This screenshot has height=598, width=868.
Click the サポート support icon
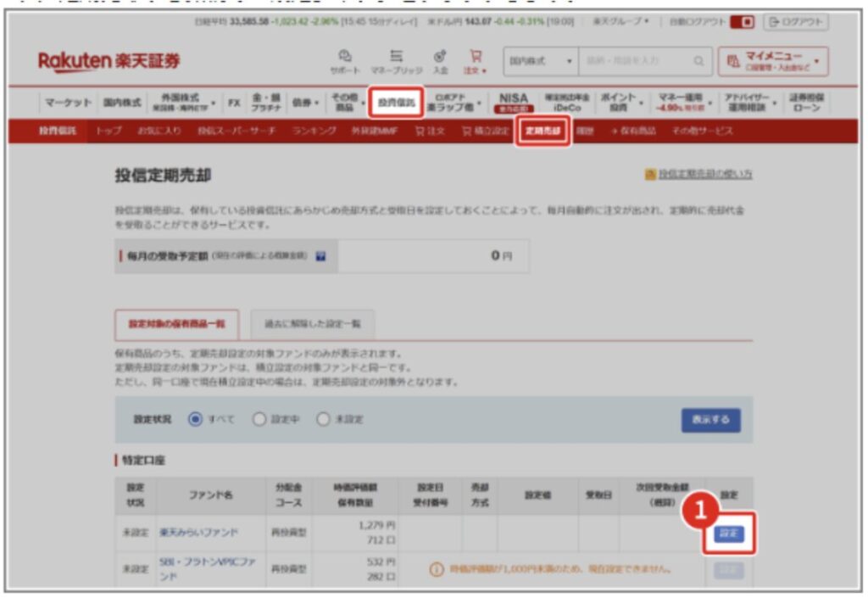(x=344, y=60)
